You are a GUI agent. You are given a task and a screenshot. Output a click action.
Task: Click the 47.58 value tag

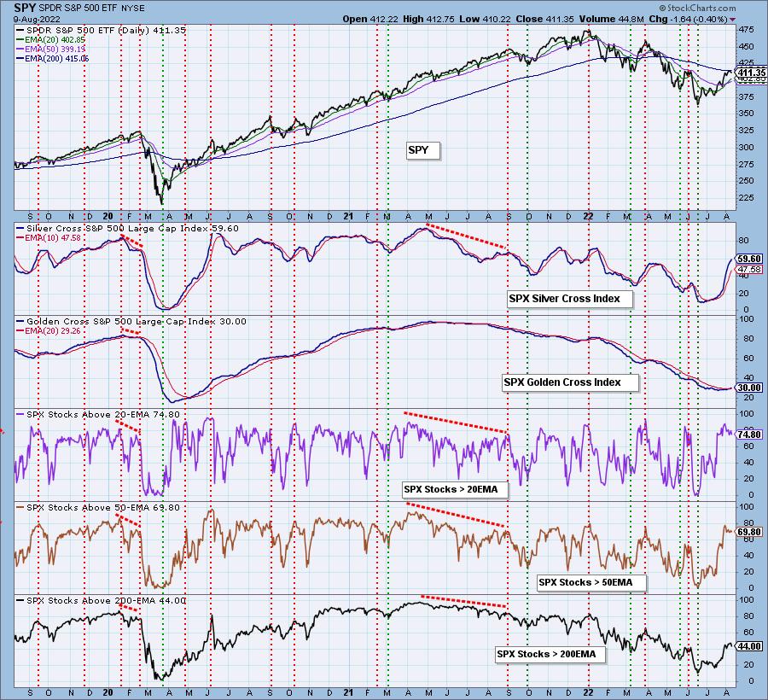click(x=750, y=270)
